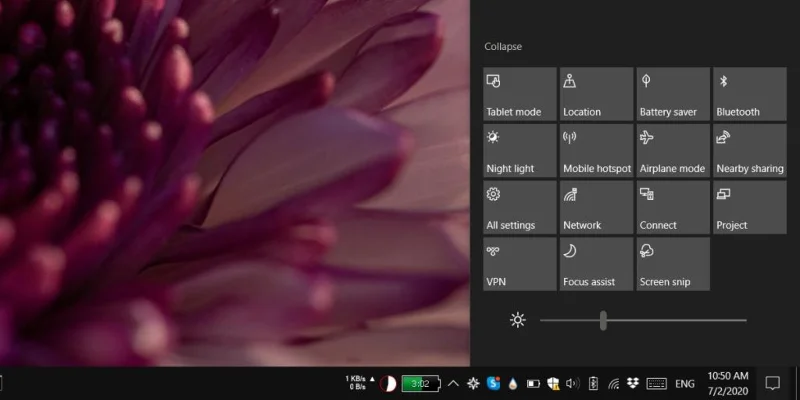
Task: Open the touch keyboard tray icon
Action: [656, 384]
